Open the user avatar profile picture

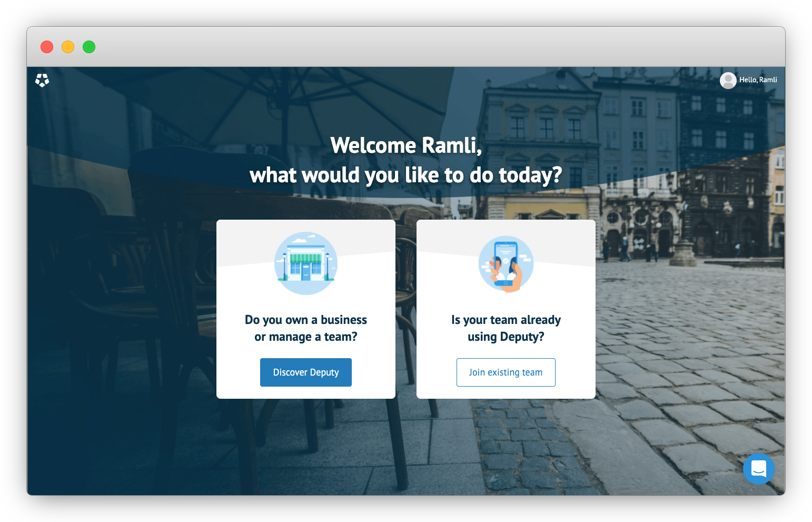[728, 80]
